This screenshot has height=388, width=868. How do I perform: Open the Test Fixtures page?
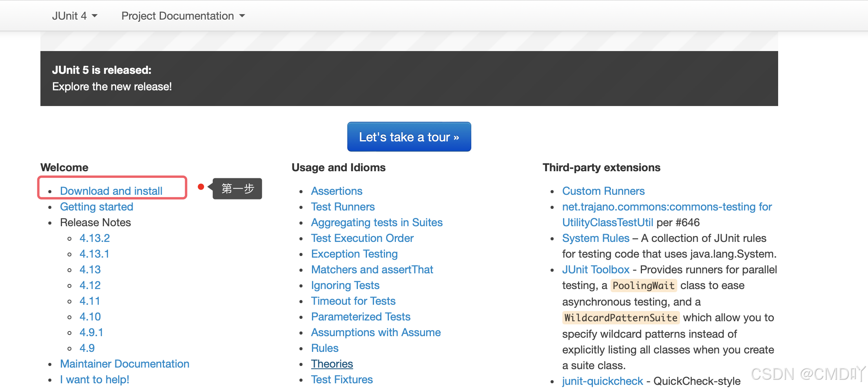click(x=342, y=379)
